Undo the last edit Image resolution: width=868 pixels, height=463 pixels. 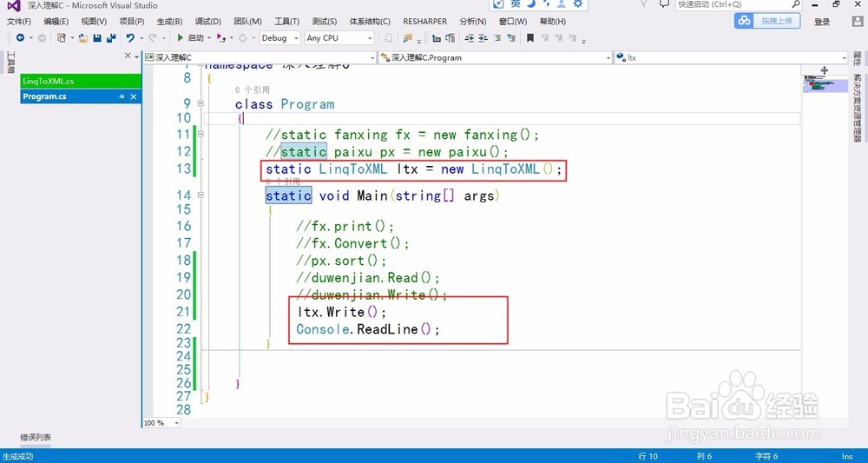point(130,37)
